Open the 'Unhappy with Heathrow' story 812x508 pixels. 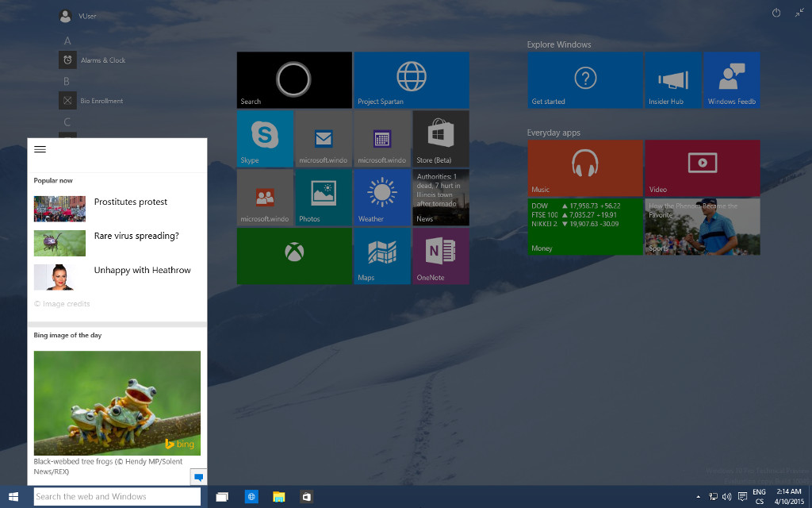tap(143, 270)
